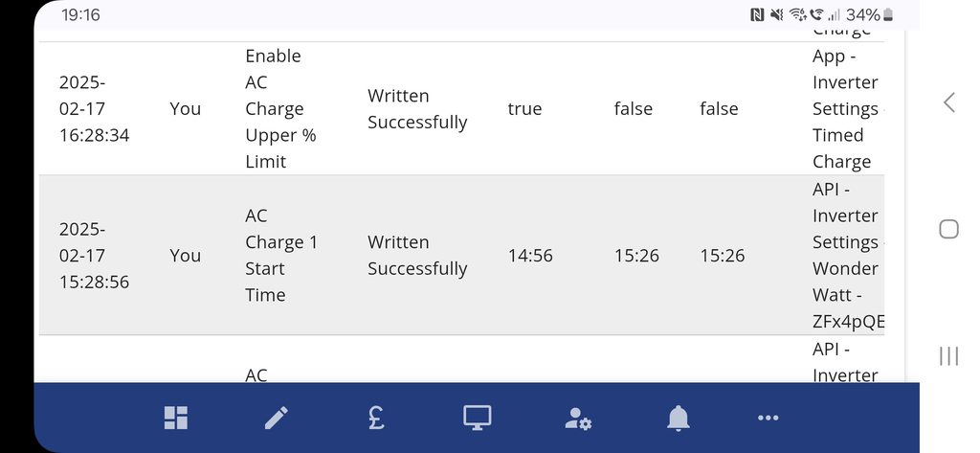Open the pound sign tariff icon
Image resolution: width=980 pixels, height=453 pixels.
pos(377,418)
